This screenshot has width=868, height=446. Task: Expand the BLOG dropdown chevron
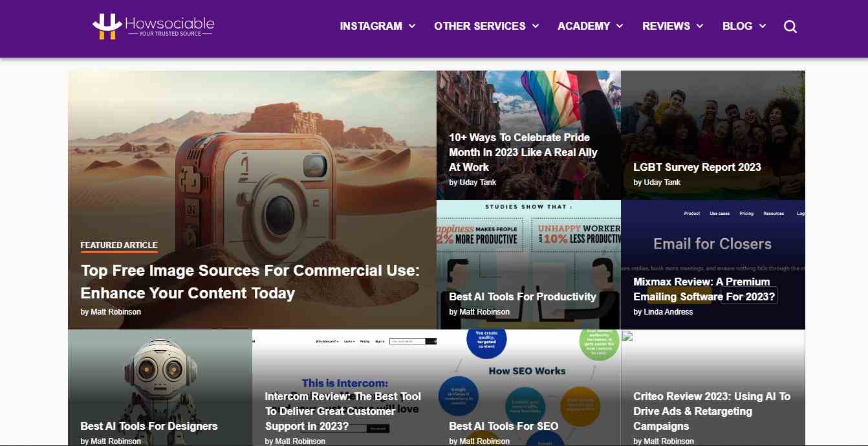pyautogui.click(x=763, y=27)
